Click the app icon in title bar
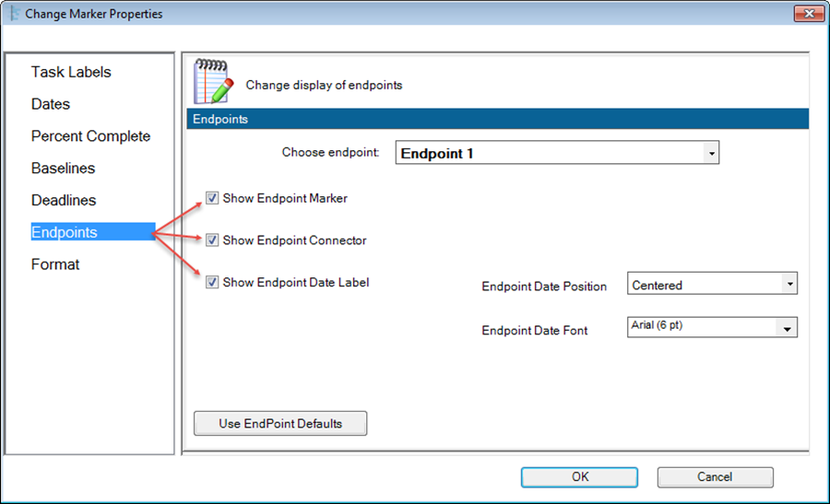This screenshot has height=504, width=830. [14, 13]
